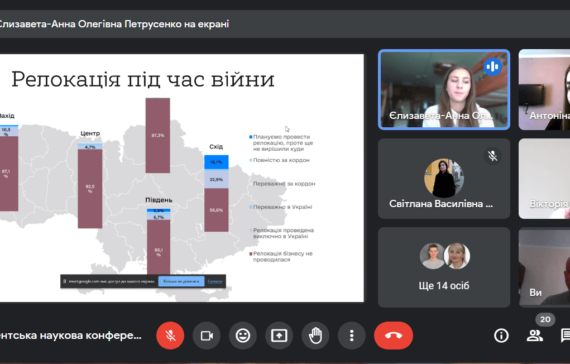Click the Антоніна video tile
Viewport: 570px width, 364px height.
coord(544,89)
